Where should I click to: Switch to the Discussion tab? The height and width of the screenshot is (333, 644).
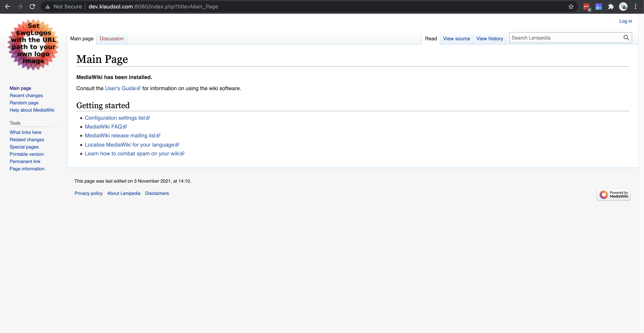tap(111, 39)
